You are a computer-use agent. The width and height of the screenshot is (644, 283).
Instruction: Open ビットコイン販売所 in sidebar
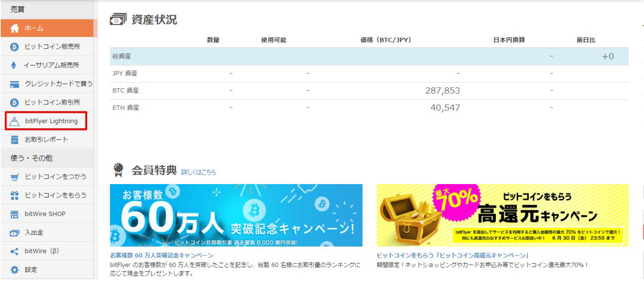coord(47,47)
